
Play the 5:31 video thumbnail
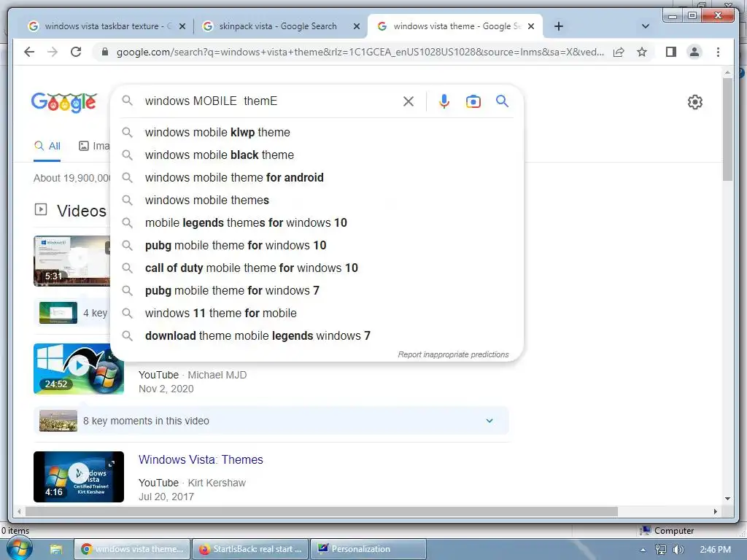pos(71,261)
